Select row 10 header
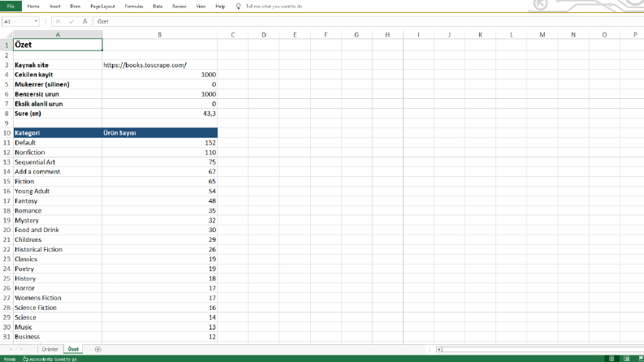The height and width of the screenshot is (362, 644). click(6, 133)
